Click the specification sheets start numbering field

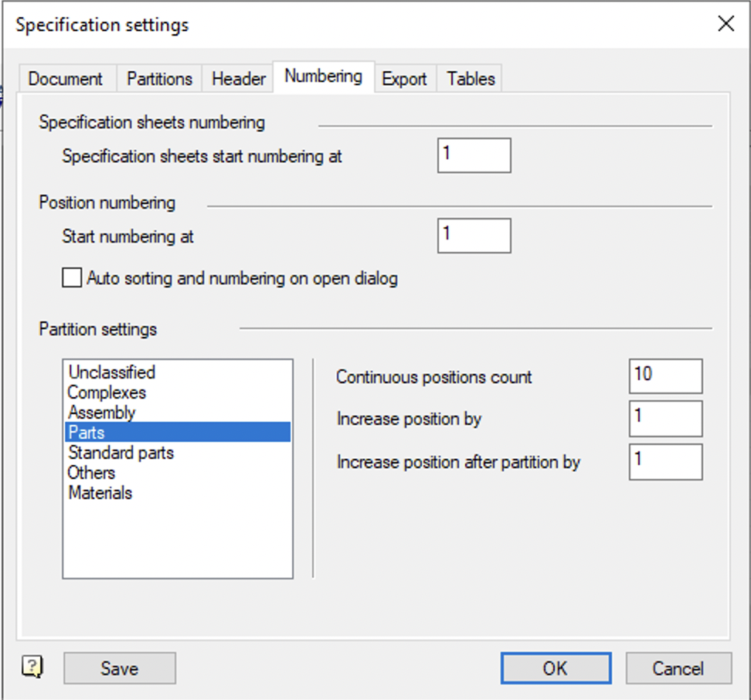tap(474, 155)
